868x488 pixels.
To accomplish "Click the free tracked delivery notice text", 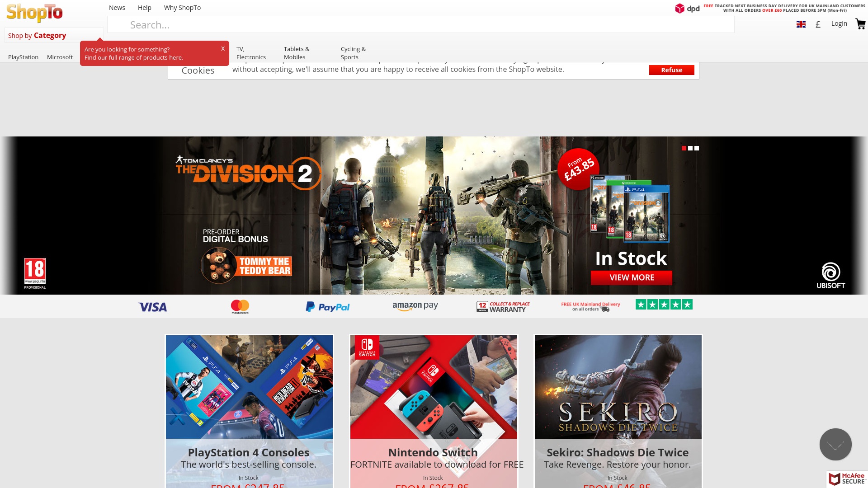I will tap(784, 8).
